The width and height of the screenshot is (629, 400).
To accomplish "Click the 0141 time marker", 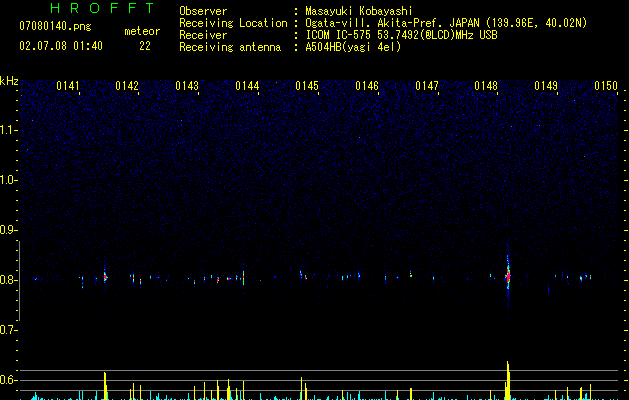I will click(68, 86).
